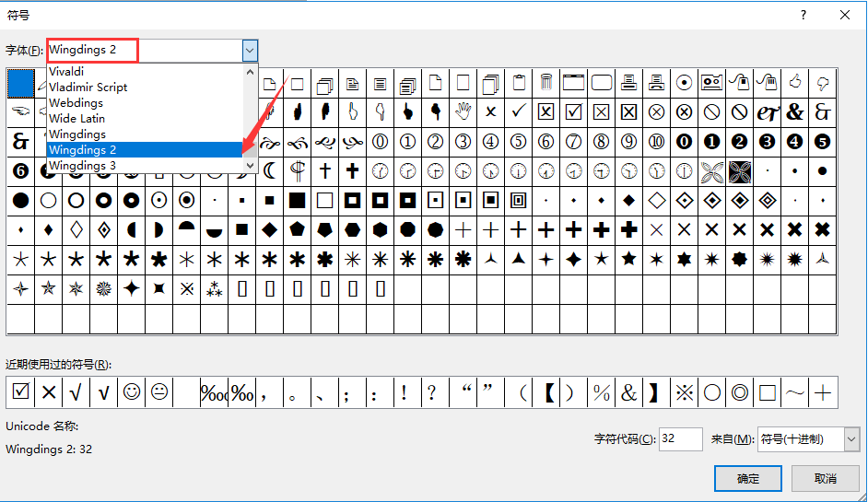Pick the recently used percent sign
This screenshot has width=868, height=502.
(601, 391)
